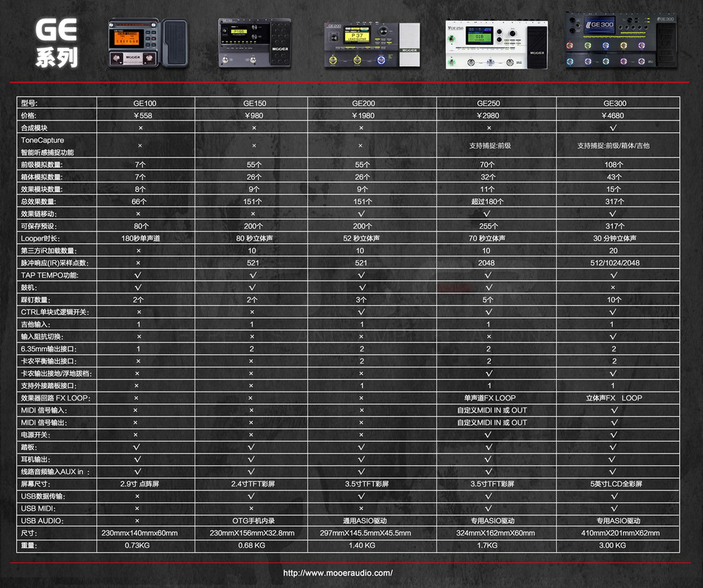
Task: Click the 70 秒立体声 looper cell
Action: pos(487,238)
